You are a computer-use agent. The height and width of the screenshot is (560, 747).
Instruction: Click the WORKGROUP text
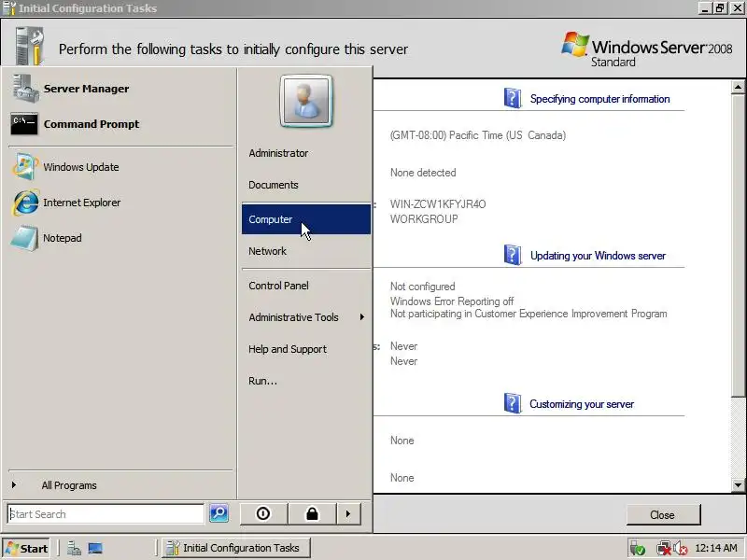click(x=424, y=219)
